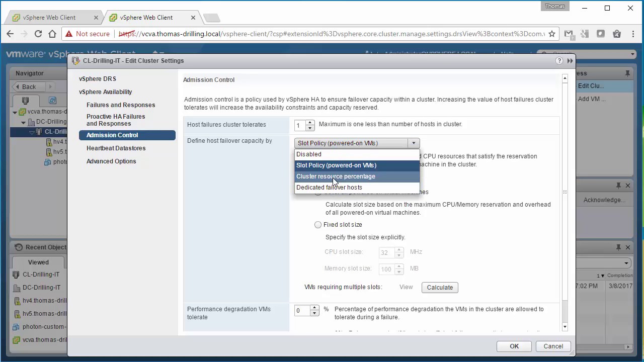Click in the Performance degradation percentage field
Image resolution: width=644 pixels, height=362 pixels.
tap(302, 311)
